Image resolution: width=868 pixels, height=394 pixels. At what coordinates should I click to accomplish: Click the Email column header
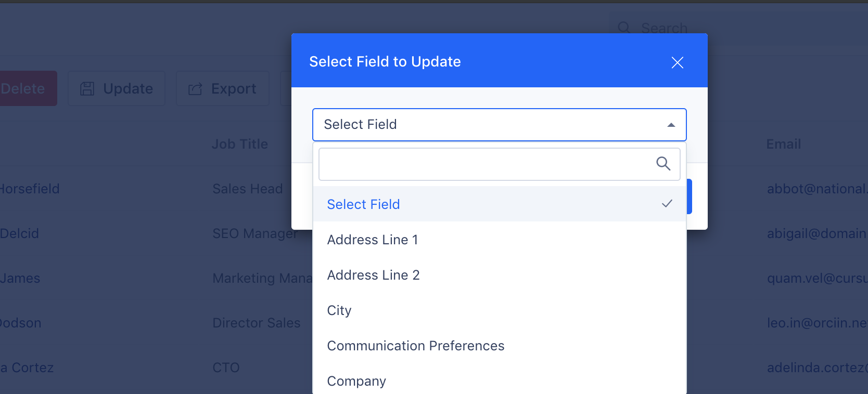click(783, 144)
